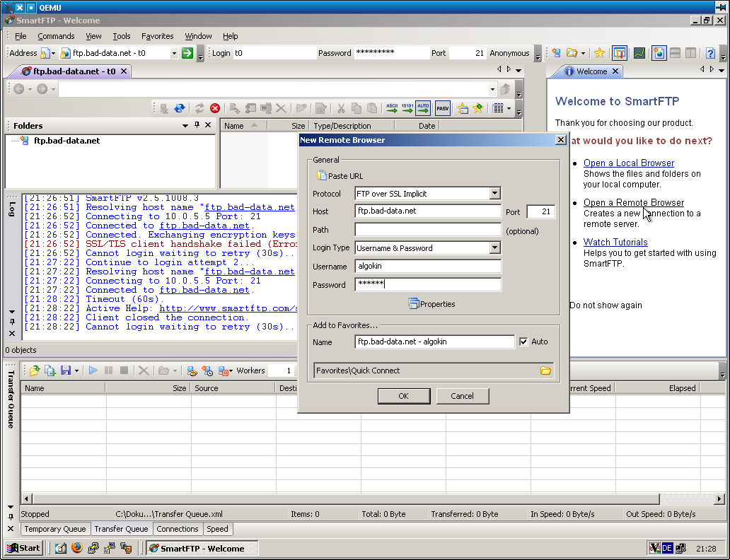The height and width of the screenshot is (560, 730).
Task: Toggle AUTO transfer mode icon
Action: pyautogui.click(x=423, y=108)
